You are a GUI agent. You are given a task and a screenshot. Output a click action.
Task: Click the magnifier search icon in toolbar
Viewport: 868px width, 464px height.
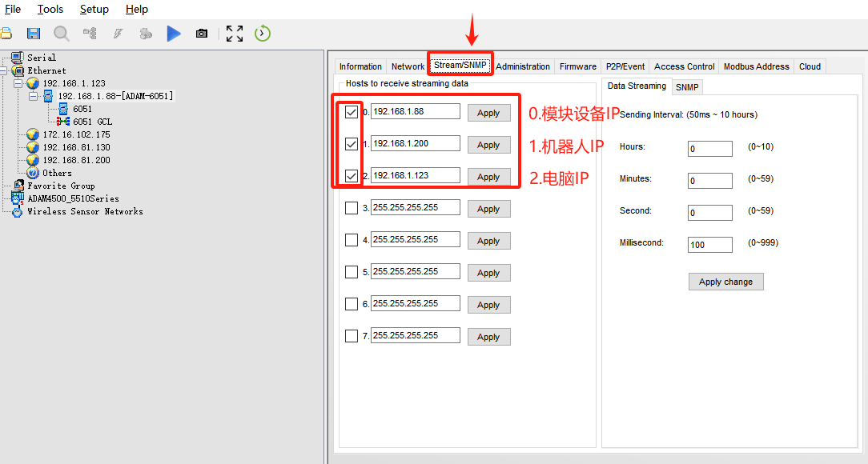click(x=62, y=34)
